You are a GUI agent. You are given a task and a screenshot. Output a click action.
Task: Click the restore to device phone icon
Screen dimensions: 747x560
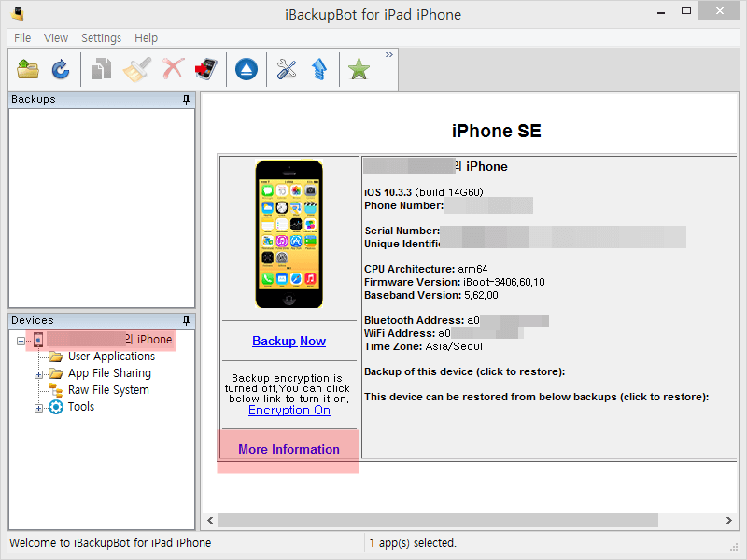click(205, 69)
